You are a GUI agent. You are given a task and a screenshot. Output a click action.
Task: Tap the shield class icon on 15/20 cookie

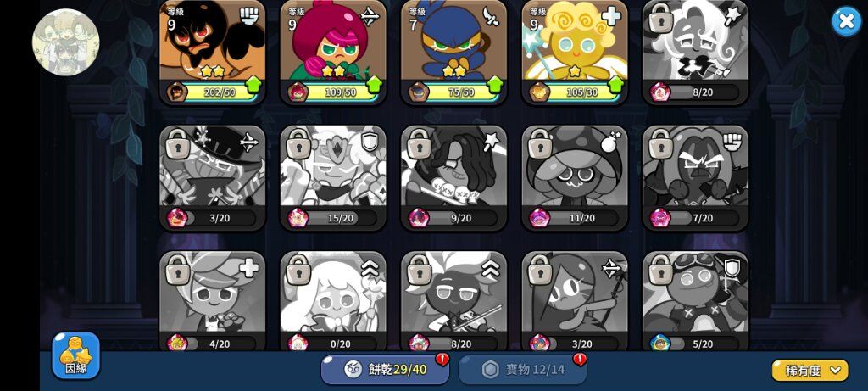tap(370, 142)
